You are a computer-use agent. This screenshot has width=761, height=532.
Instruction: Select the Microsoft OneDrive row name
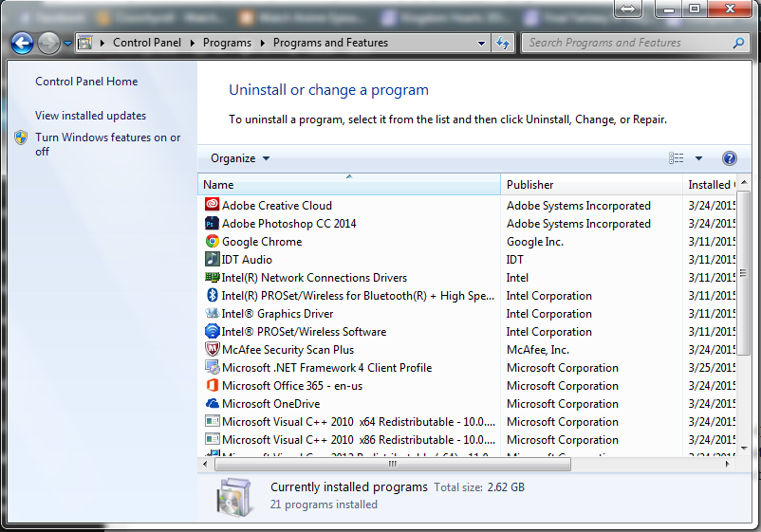270,403
